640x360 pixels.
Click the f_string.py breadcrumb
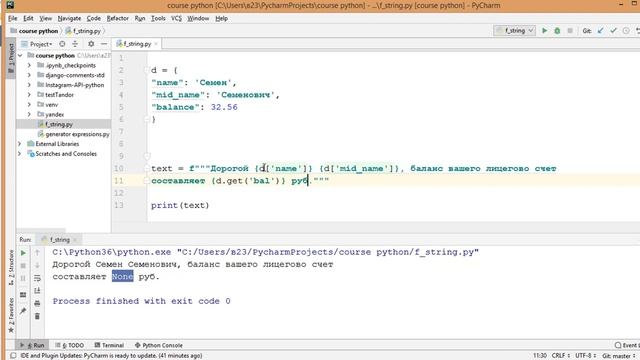tap(83, 31)
